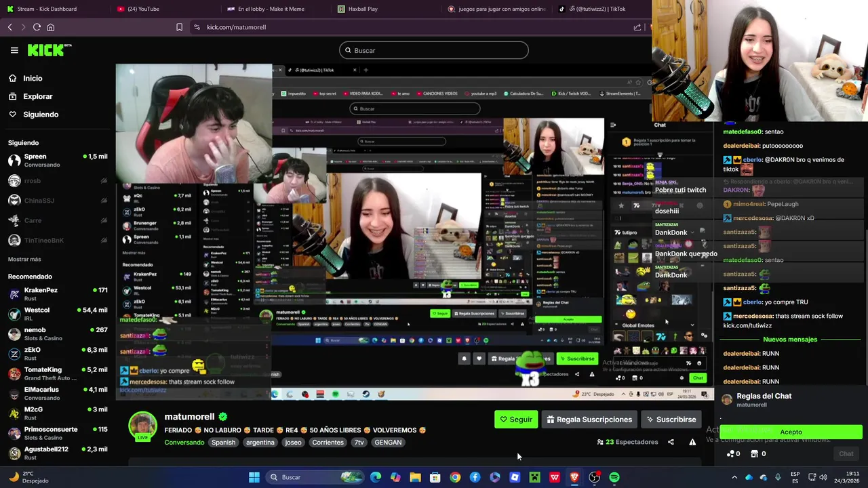This screenshot has width=868, height=488.
Task: Open OBS Studio from the taskbar
Action: 594,477
